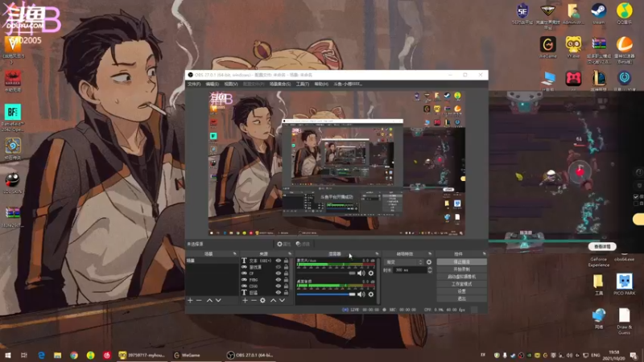Open the QQ音乐 desktop icon
Screen dimensions: 644x362
click(x=625, y=13)
